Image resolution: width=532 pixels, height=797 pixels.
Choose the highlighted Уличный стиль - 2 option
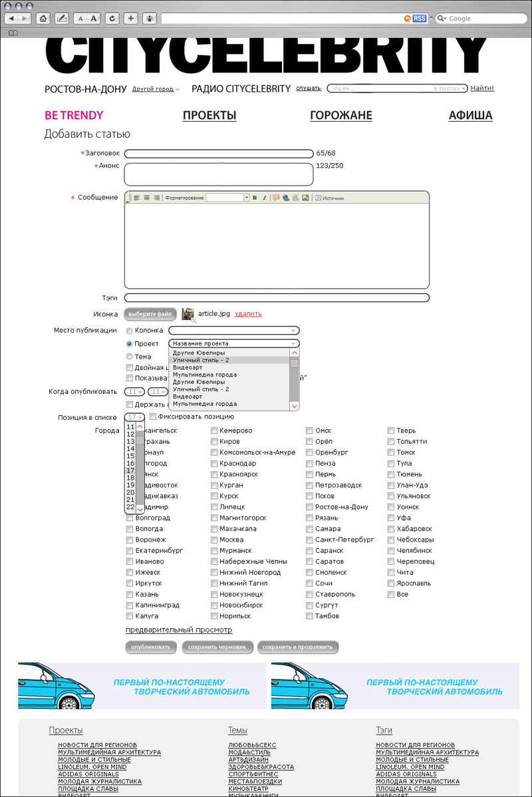pyautogui.click(x=229, y=361)
